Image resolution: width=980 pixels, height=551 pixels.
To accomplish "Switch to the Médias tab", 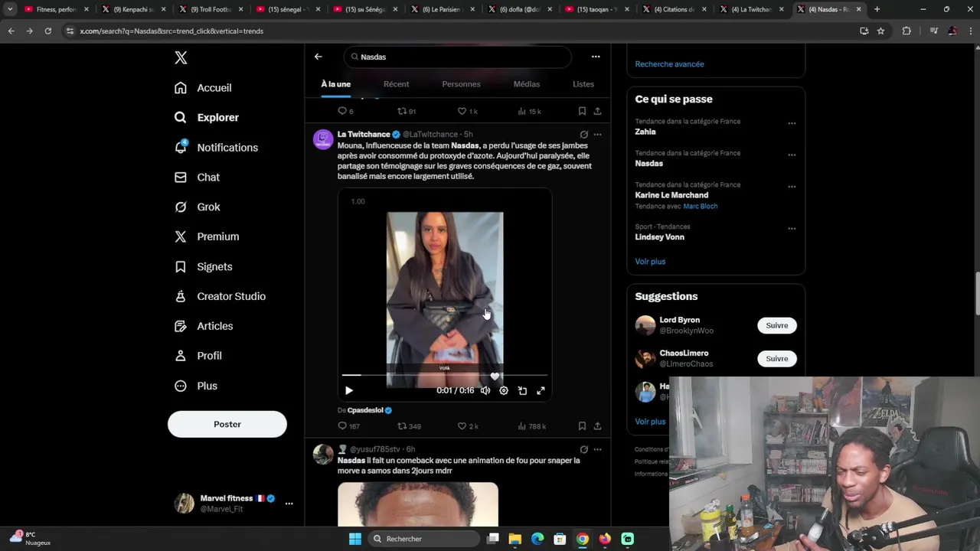I will coord(527,84).
